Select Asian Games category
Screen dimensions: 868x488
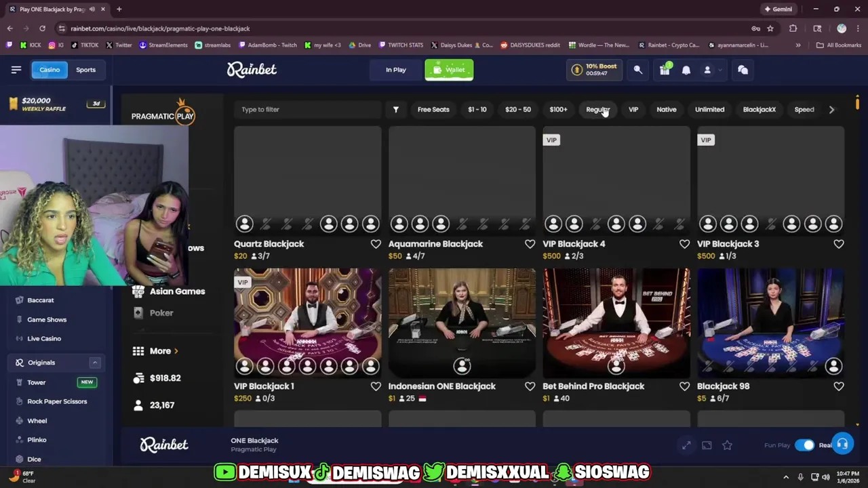pyautogui.click(x=169, y=291)
